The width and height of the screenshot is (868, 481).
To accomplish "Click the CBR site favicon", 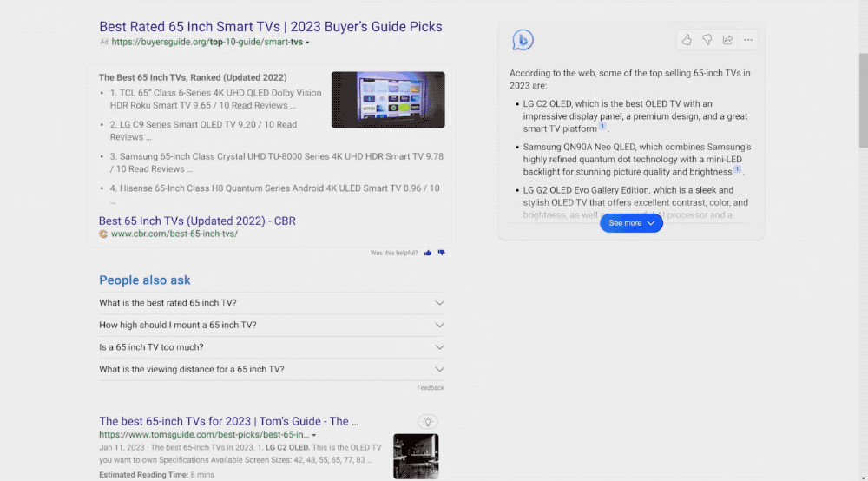I will [103, 234].
